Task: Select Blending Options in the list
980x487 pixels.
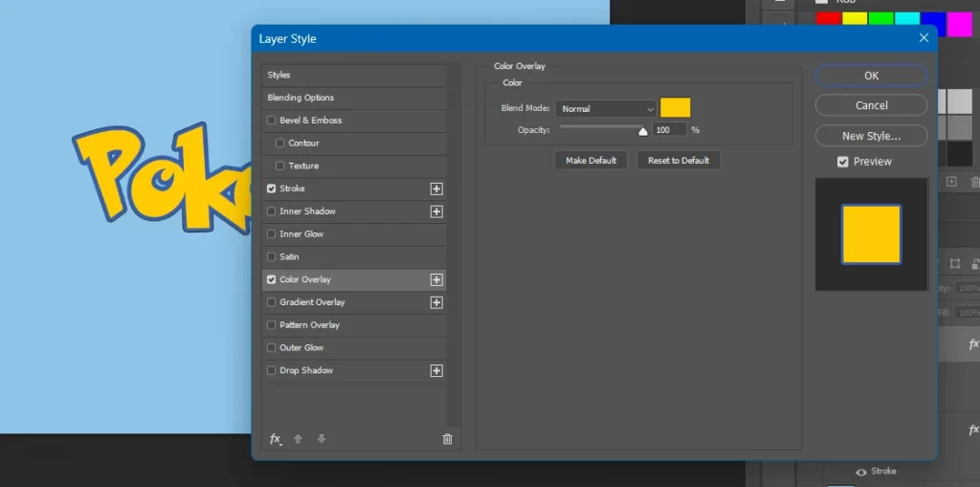Action: click(301, 98)
